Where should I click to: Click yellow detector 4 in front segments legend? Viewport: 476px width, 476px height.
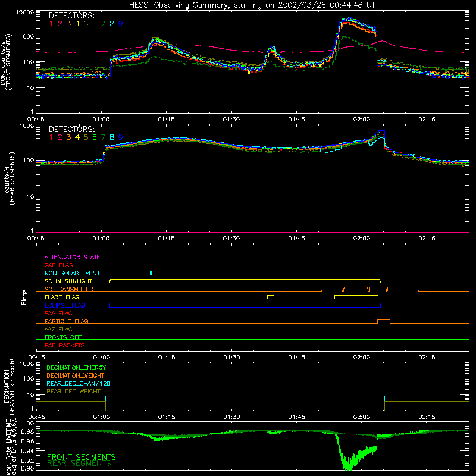(x=77, y=24)
